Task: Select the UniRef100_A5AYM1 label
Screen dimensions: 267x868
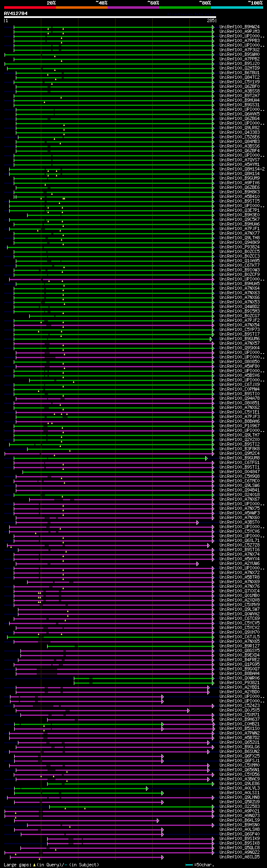Action: tap(239, 164)
